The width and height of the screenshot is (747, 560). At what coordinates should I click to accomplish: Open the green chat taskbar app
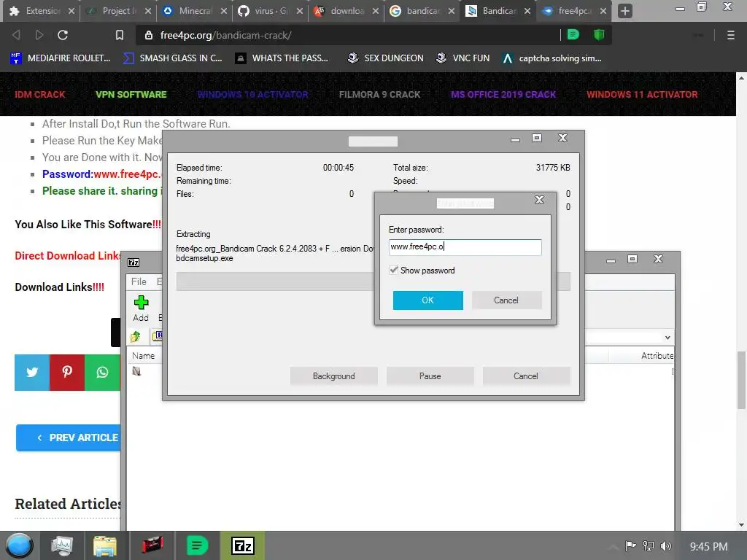[x=197, y=545]
